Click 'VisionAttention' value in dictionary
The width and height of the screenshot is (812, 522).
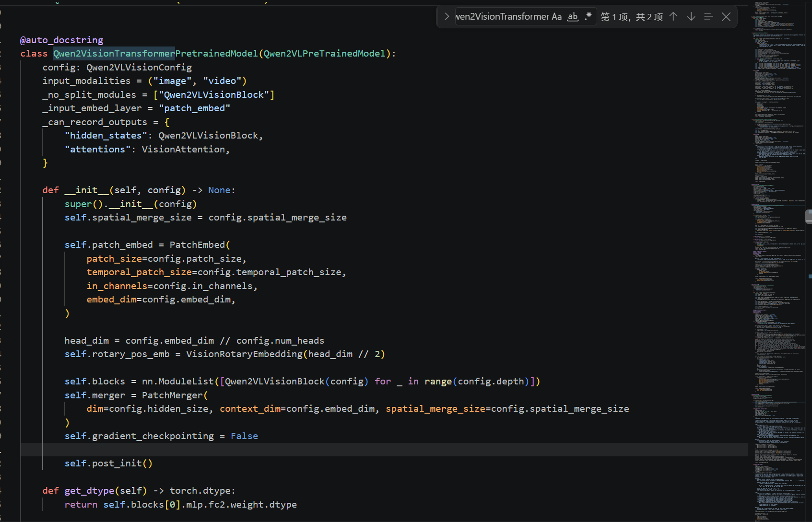[183, 149]
